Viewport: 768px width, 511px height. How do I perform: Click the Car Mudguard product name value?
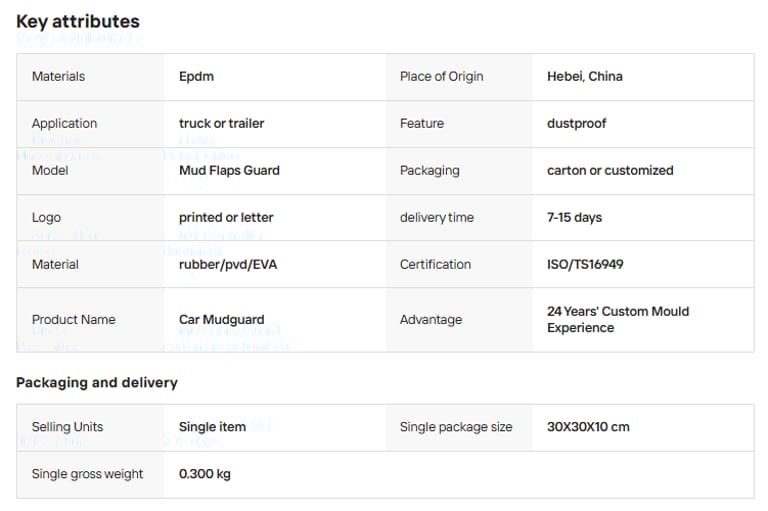(221, 319)
